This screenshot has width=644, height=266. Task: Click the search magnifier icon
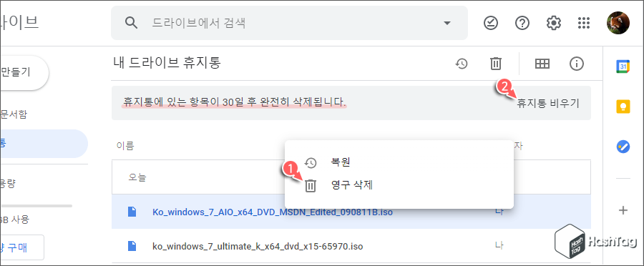(131, 23)
